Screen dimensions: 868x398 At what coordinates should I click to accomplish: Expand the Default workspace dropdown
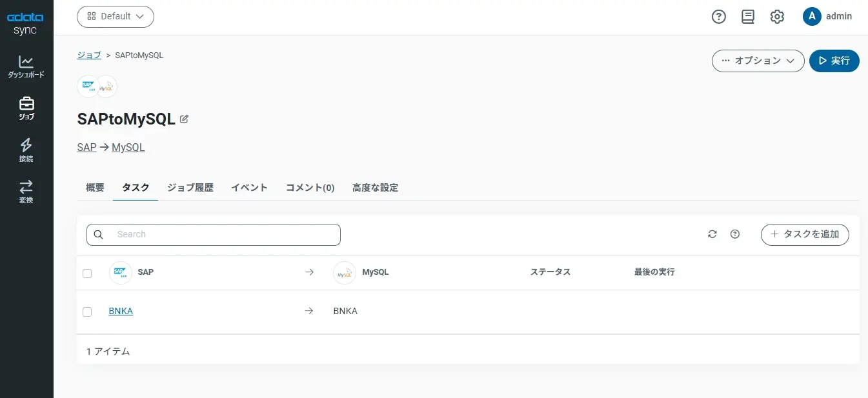(116, 17)
